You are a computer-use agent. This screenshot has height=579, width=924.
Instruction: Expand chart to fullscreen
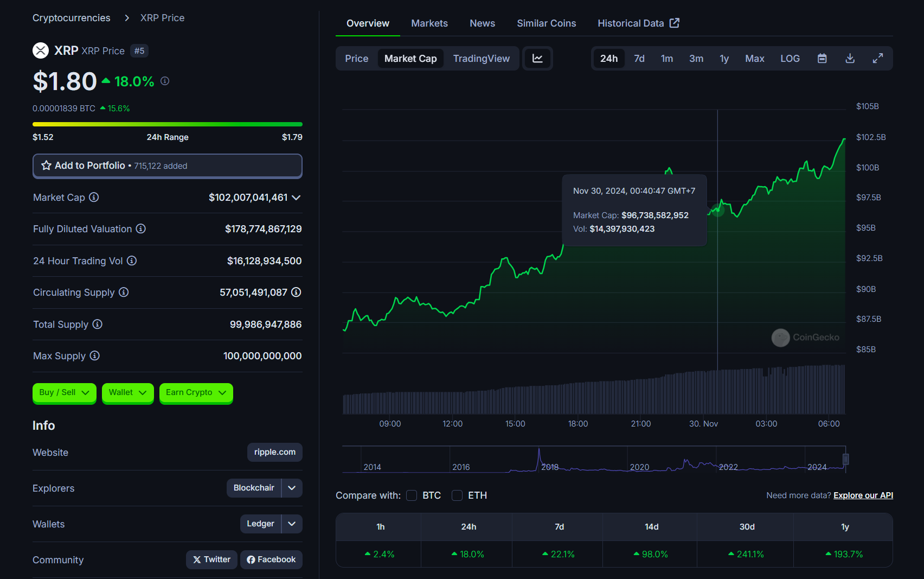[x=877, y=59]
